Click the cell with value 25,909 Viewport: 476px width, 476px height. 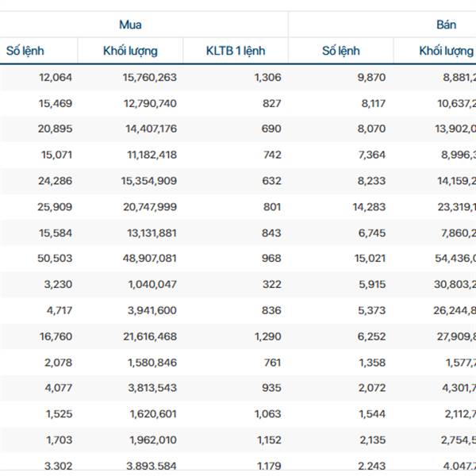coord(55,207)
